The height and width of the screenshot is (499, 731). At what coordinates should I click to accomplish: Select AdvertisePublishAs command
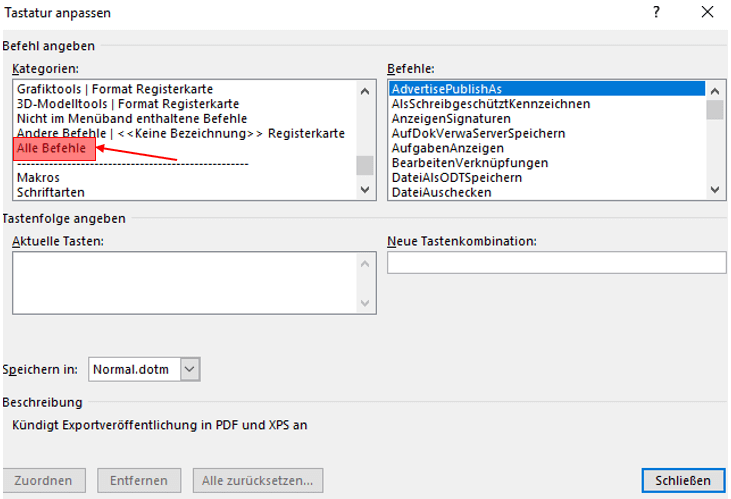pos(447,89)
